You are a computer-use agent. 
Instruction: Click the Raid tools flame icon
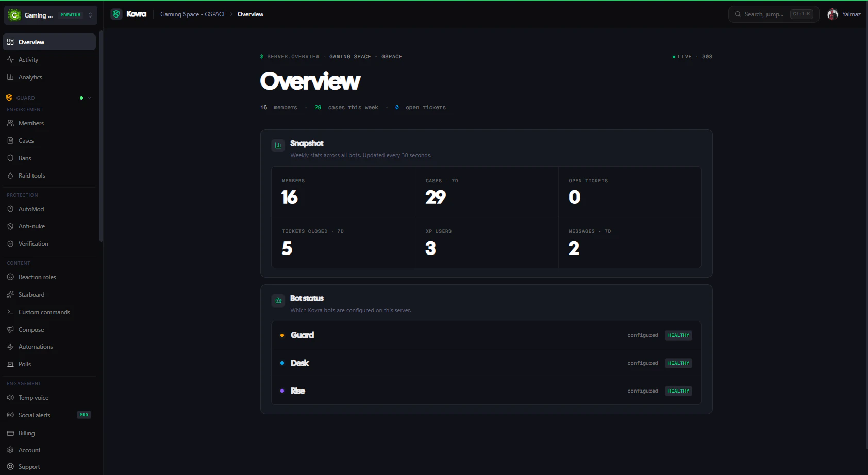[x=10, y=175]
